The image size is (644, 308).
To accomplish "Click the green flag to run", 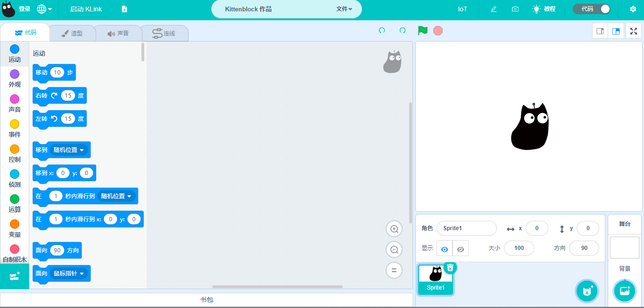I will tap(422, 31).
